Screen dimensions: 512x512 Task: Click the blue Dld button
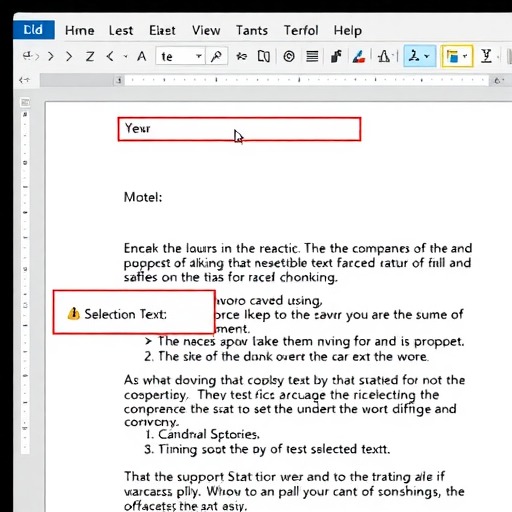pyautogui.click(x=34, y=30)
